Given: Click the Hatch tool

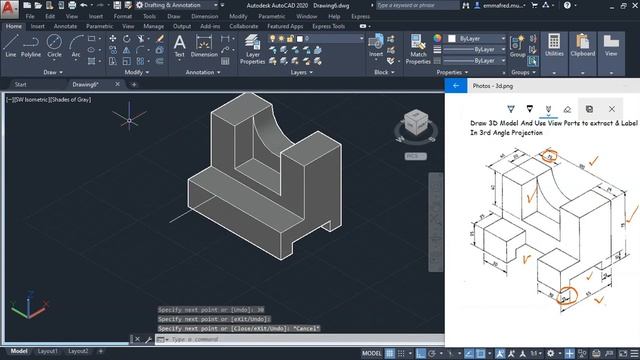Looking at the screenshot, I should coord(91,61).
